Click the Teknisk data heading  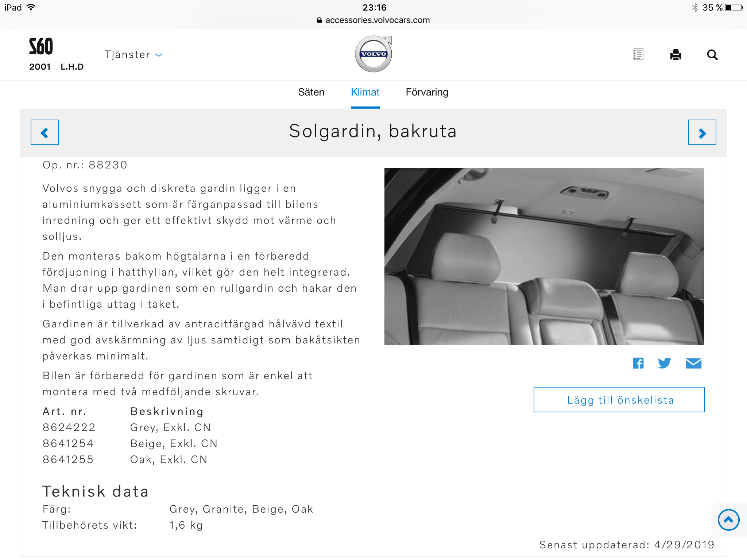pos(96,491)
